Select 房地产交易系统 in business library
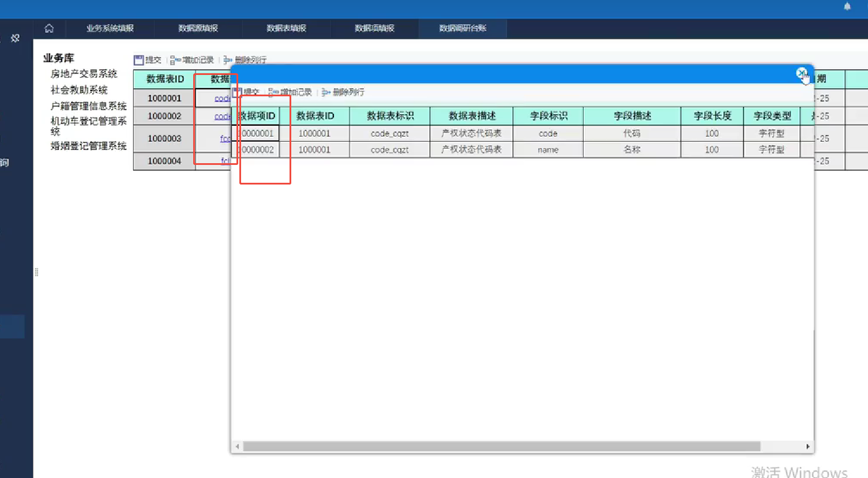Screen dimensions: 868x478 pos(84,74)
